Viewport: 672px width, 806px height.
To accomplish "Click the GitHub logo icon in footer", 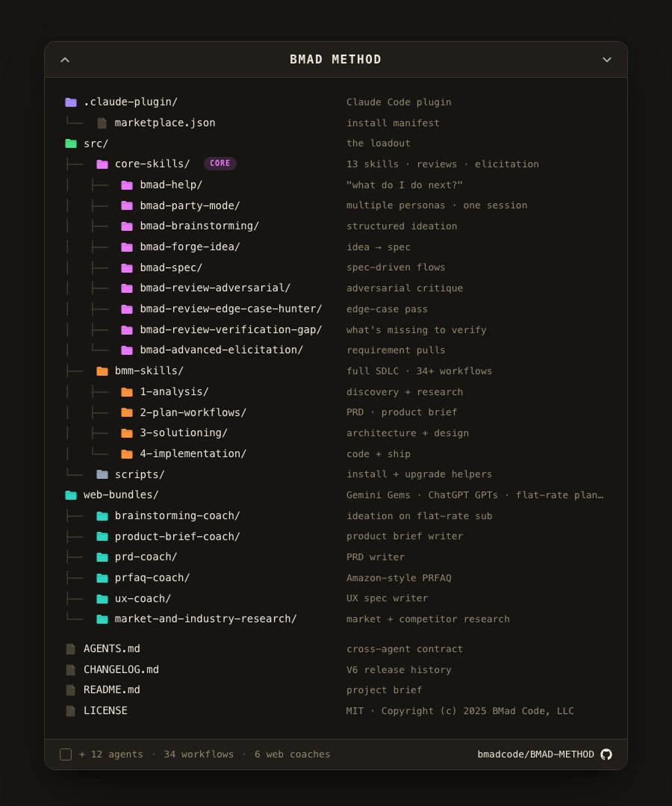I will 606,754.
